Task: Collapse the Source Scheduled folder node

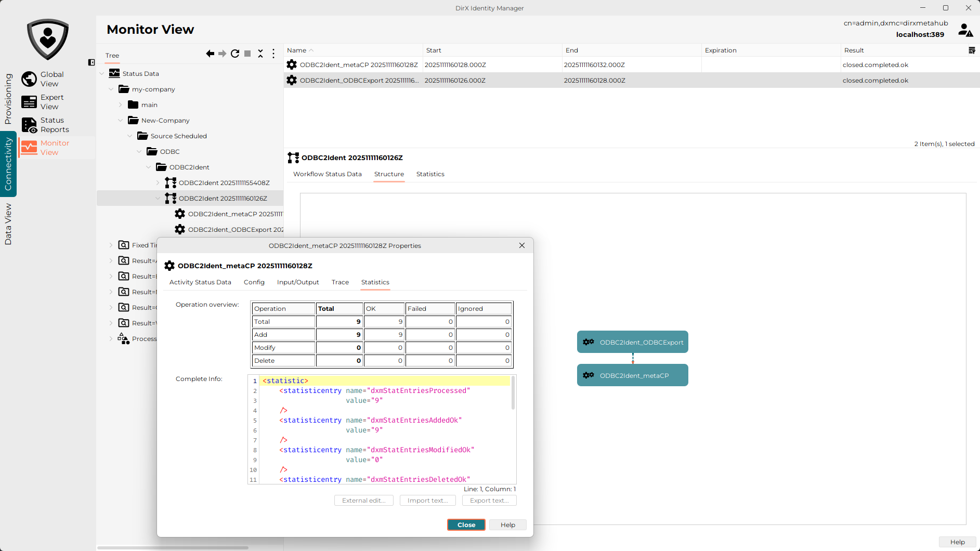Action: [x=130, y=136]
